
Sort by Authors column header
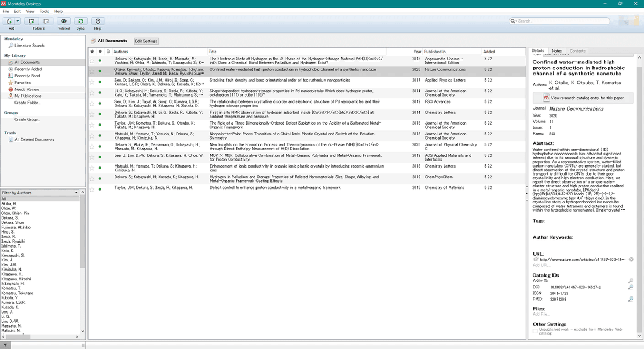click(x=121, y=52)
